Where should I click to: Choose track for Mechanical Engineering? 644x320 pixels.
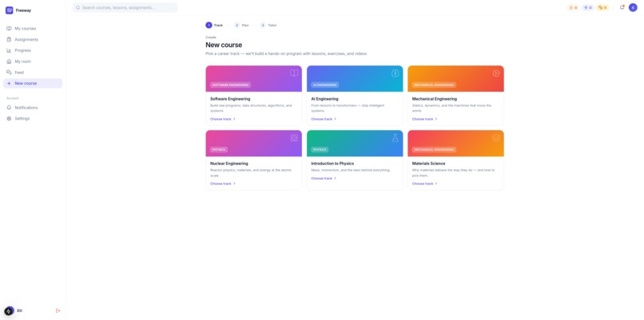coord(425,119)
